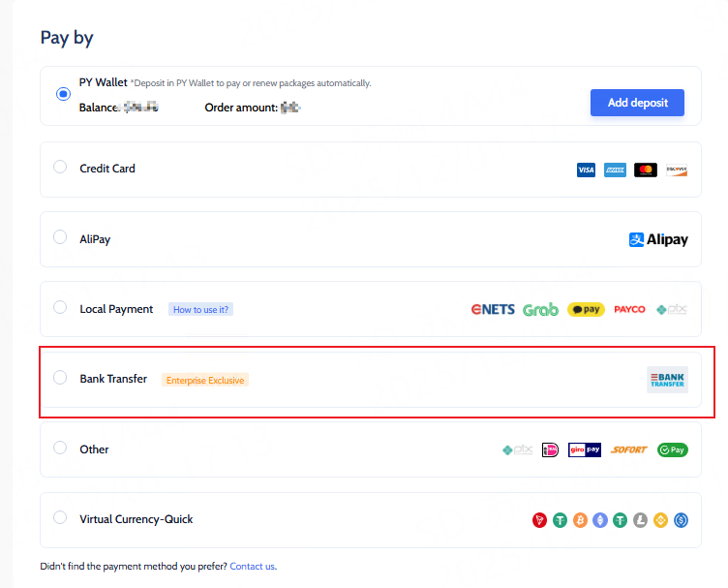Click the Ethereum coin icon
This screenshot has height=588, width=728.
tap(600, 520)
